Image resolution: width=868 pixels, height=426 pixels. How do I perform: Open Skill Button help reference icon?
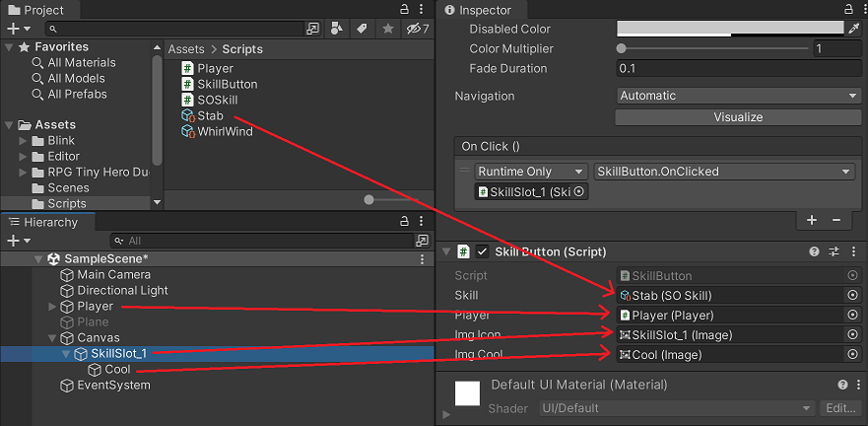point(814,251)
